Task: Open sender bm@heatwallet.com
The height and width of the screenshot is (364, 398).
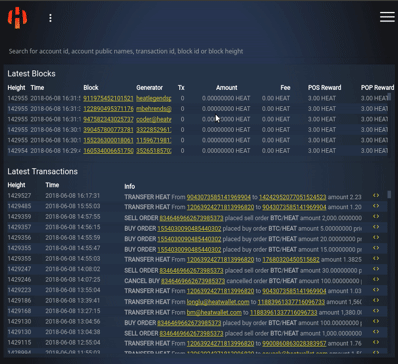Action: click(x=214, y=312)
